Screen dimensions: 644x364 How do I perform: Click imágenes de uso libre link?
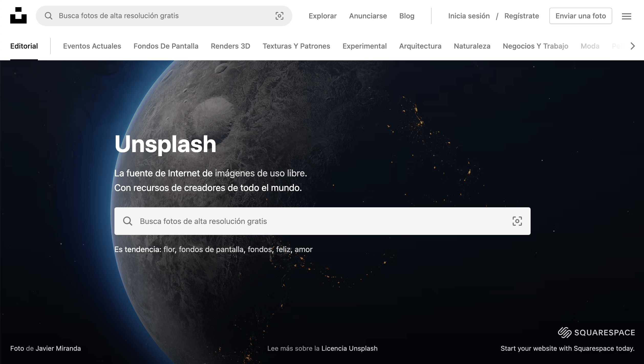[x=260, y=173]
